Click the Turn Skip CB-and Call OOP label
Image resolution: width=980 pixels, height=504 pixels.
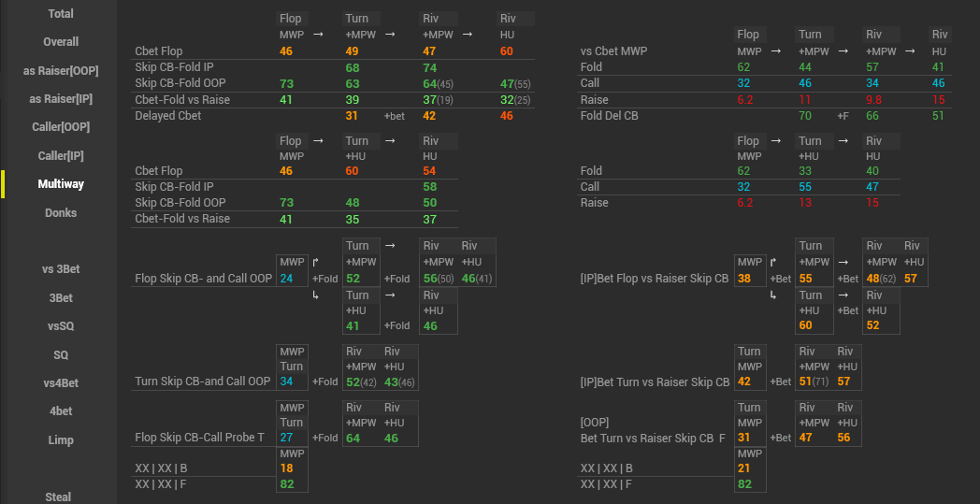coord(203,382)
